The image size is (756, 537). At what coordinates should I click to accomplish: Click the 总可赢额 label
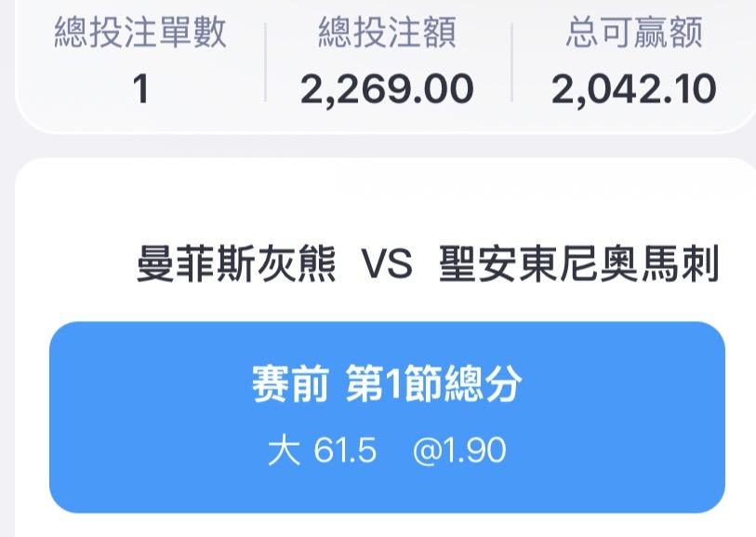pos(634,34)
